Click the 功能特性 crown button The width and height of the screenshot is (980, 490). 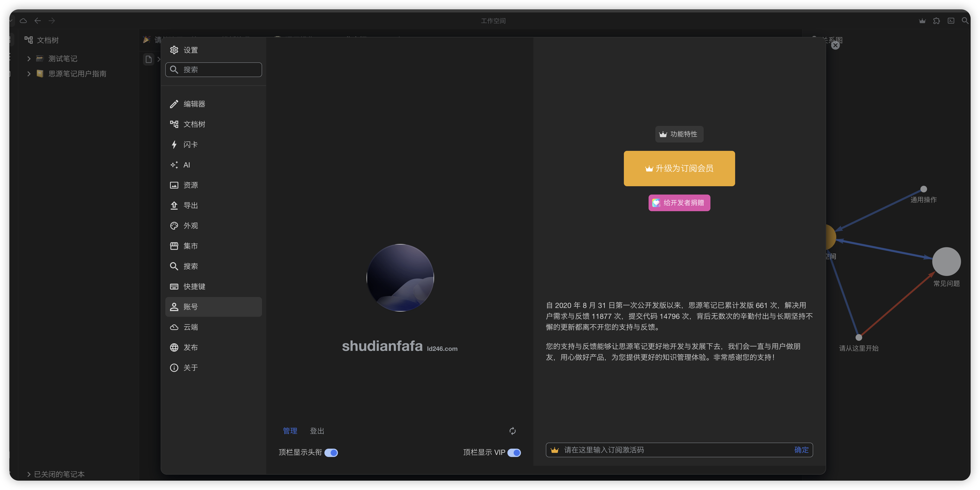[x=679, y=134]
